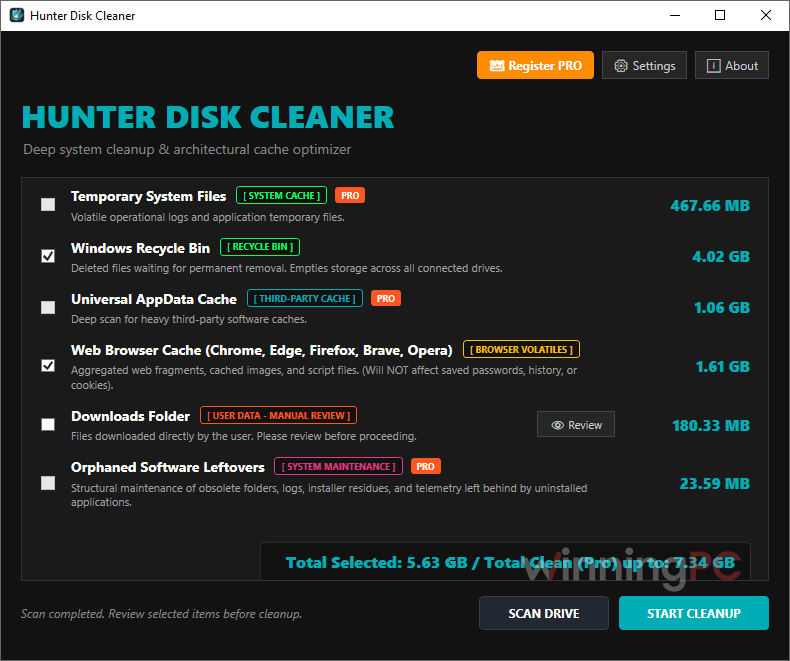Viewport: 790px width, 661px height.
Task: Click the Windows Recycle Bin title
Action: pos(140,248)
